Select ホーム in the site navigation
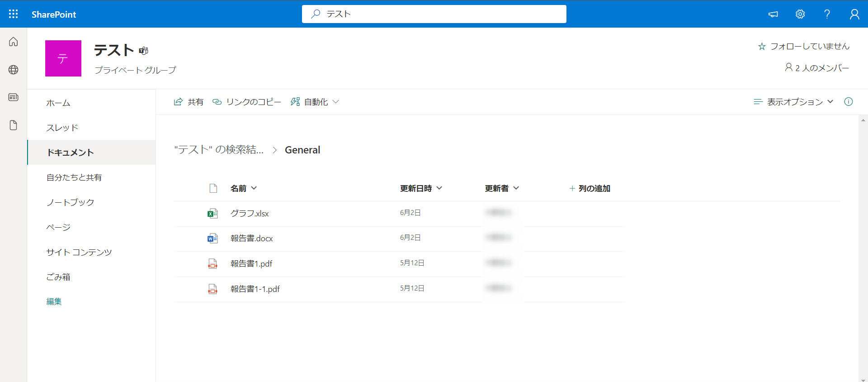The width and height of the screenshot is (868, 382). tap(58, 103)
